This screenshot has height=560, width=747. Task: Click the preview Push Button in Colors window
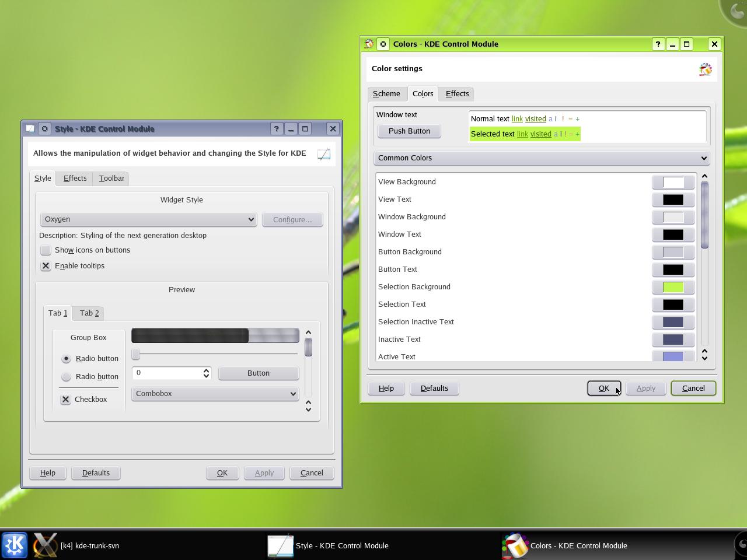pos(409,131)
